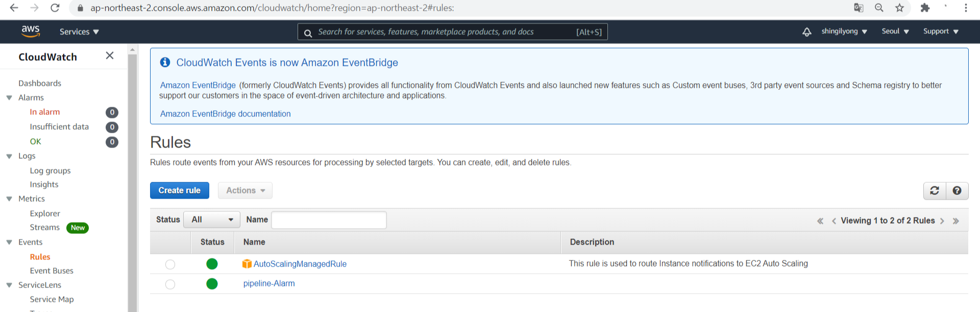Select the AutoScalingManagedRule radio button

(x=170, y=264)
